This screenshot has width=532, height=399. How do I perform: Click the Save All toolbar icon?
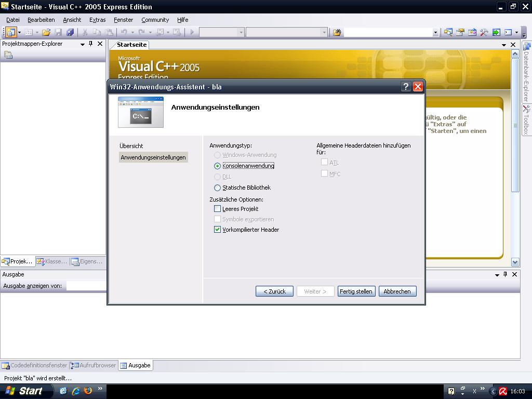point(70,32)
